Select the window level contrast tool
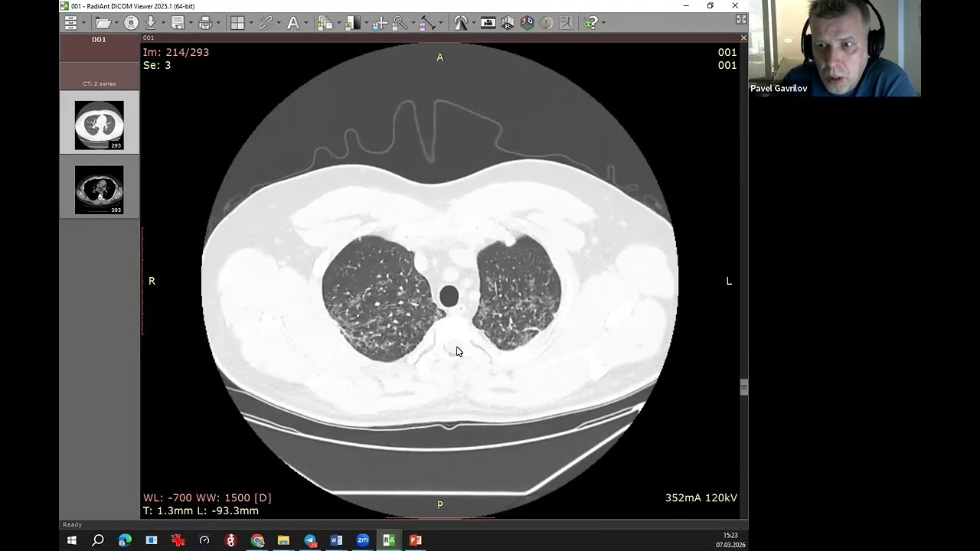 [352, 23]
